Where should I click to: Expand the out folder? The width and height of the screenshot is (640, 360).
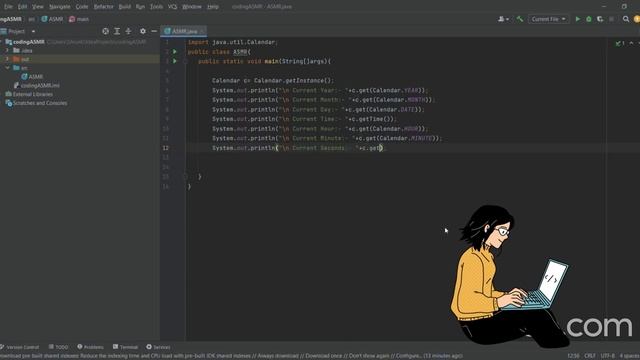coord(7,59)
